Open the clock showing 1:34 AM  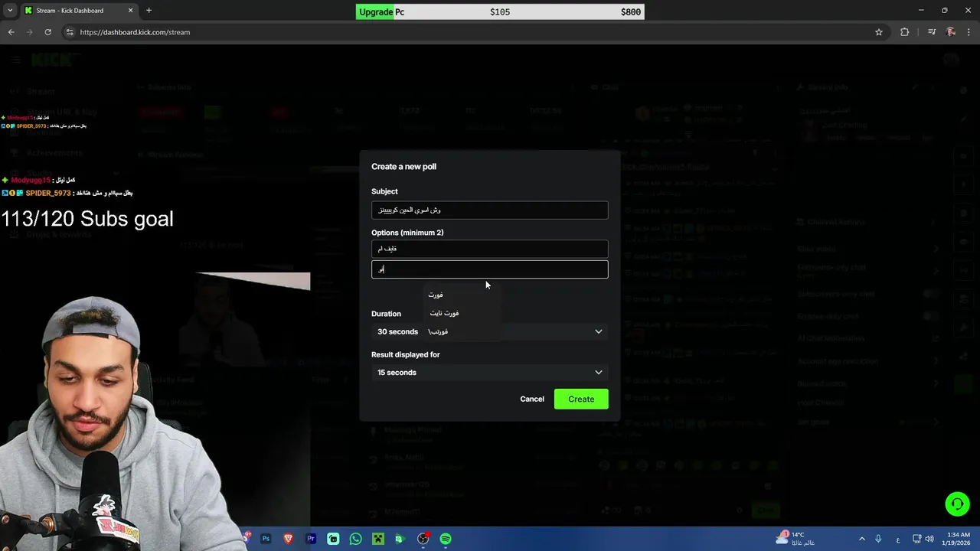pos(958,539)
